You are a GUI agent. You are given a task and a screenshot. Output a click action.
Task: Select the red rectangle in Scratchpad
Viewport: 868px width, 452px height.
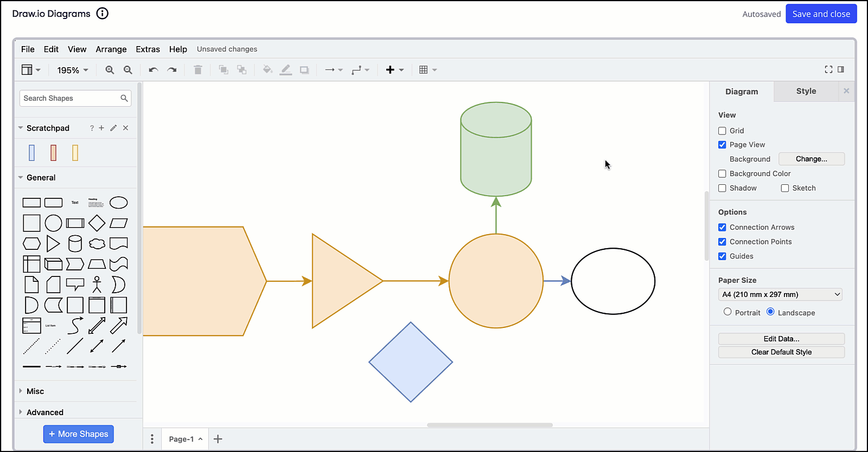tap(53, 153)
